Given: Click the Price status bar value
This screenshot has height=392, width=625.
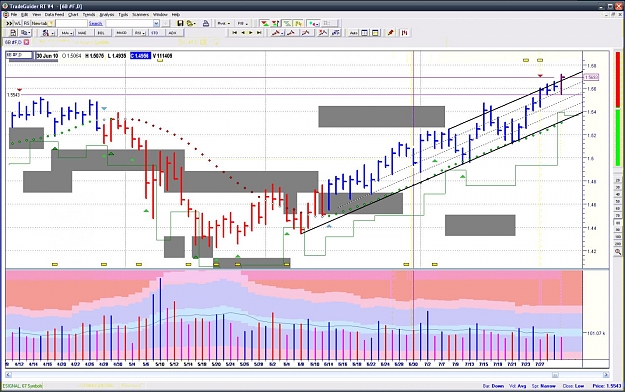Looking at the screenshot, I should tap(607, 386).
